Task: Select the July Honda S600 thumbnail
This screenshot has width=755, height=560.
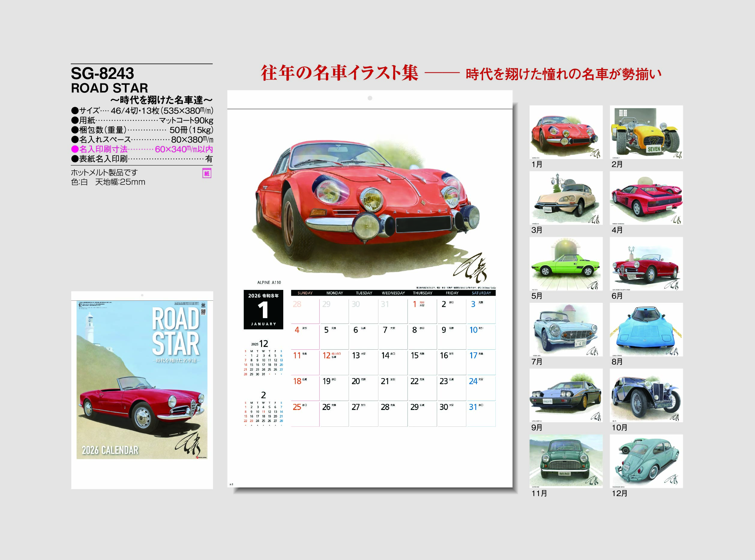Action: pos(566,330)
